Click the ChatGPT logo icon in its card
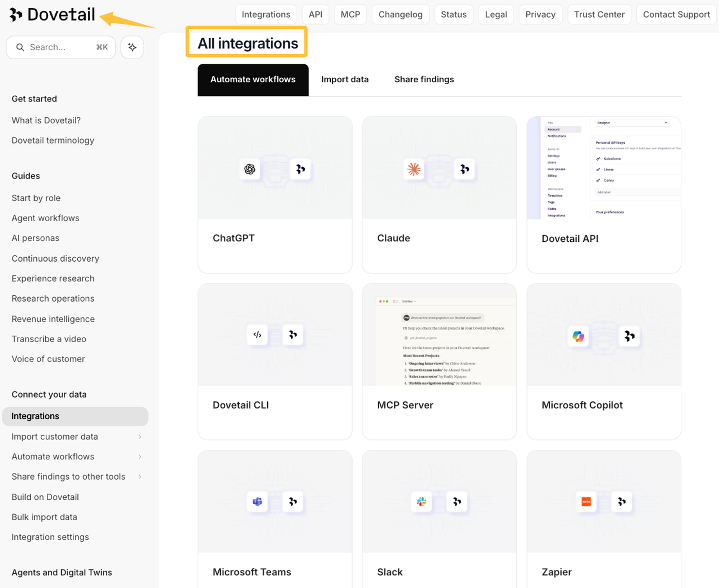This screenshot has width=719, height=588. pos(250,169)
